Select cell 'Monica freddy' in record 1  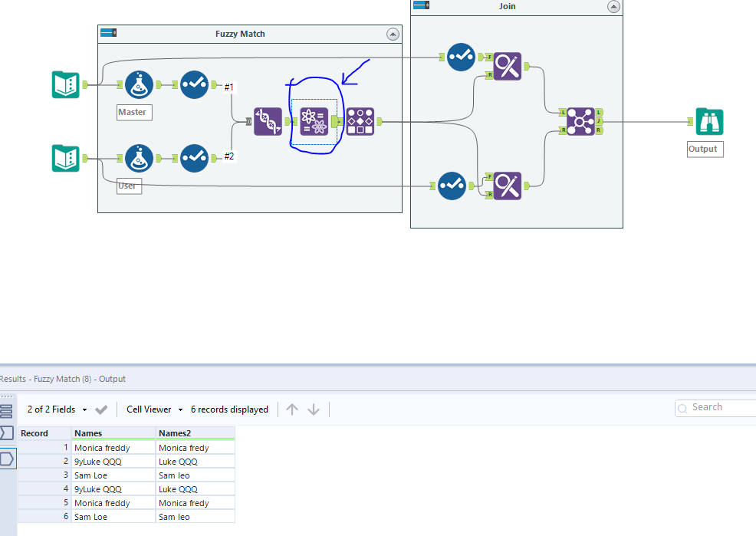(x=113, y=448)
